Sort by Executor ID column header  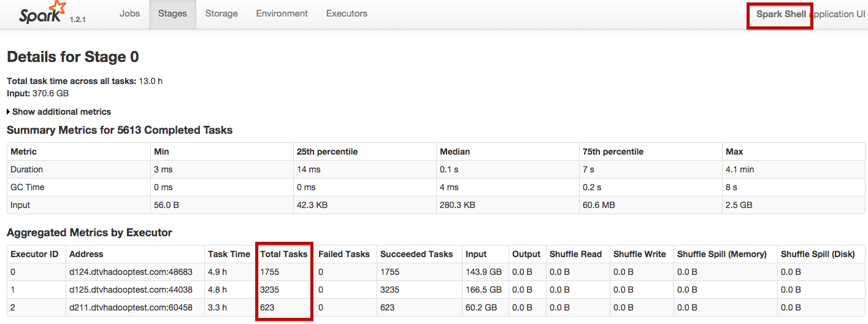(x=34, y=254)
